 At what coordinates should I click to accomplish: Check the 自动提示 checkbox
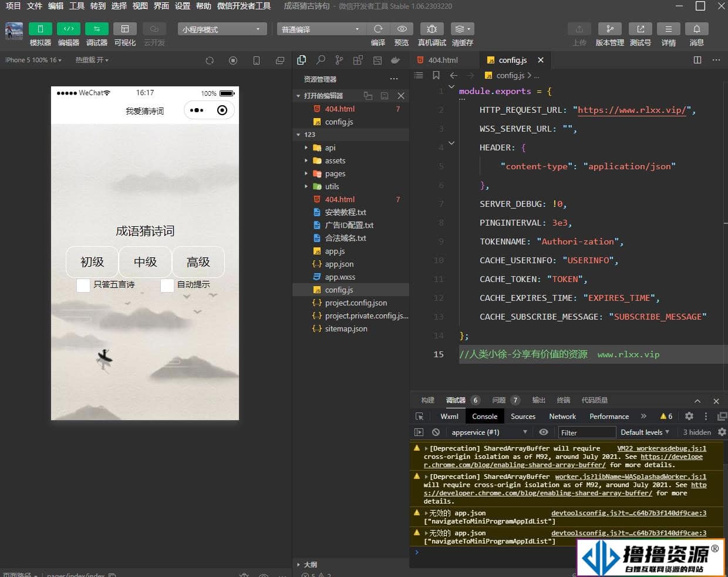(167, 285)
